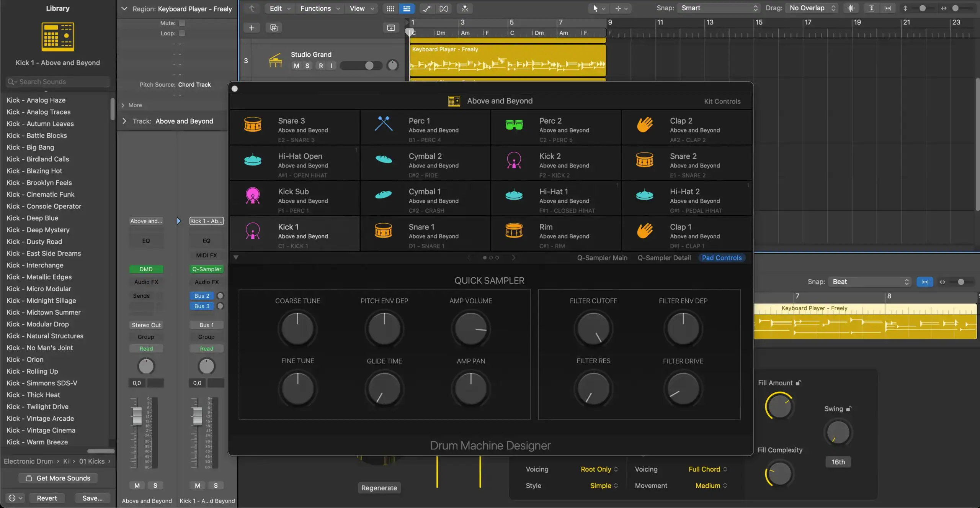Open the Voicing Root Only dropdown
The height and width of the screenshot is (508, 980).
(598, 469)
